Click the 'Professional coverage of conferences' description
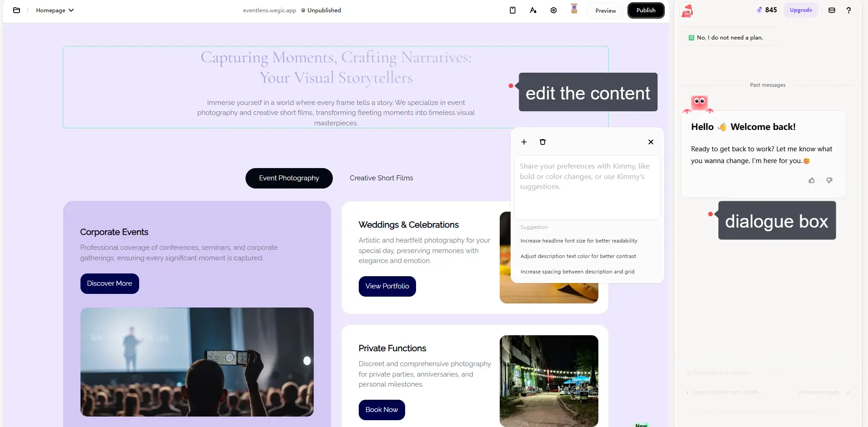868x427 pixels. click(179, 253)
